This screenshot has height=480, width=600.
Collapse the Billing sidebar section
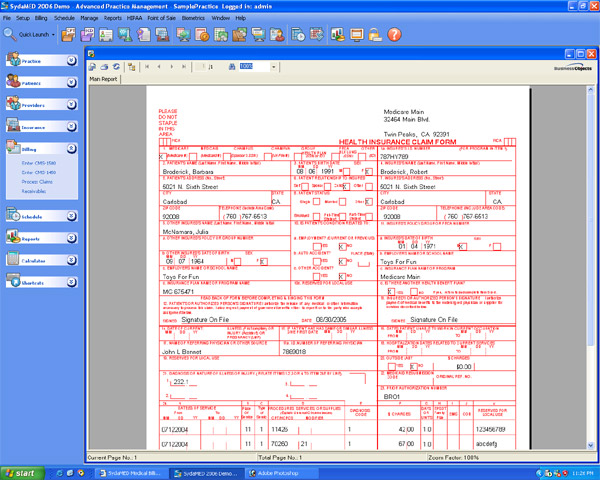click(x=72, y=147)
